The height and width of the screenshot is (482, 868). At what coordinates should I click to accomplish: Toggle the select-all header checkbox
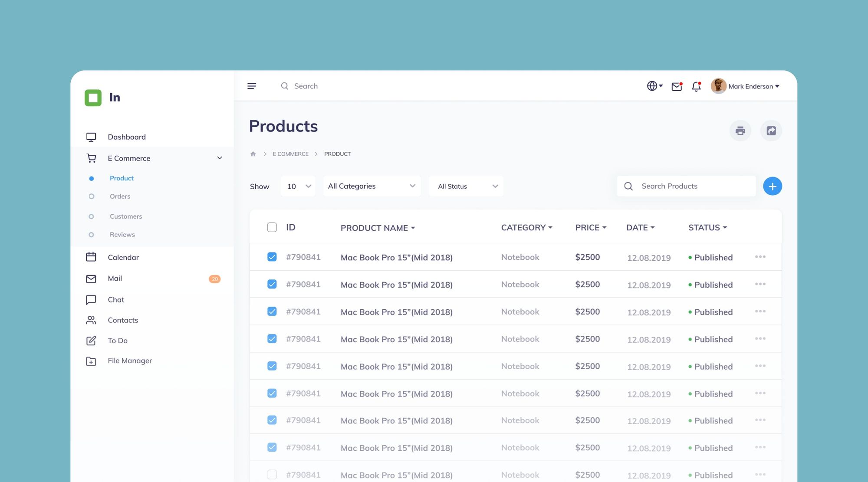point(272,227)
